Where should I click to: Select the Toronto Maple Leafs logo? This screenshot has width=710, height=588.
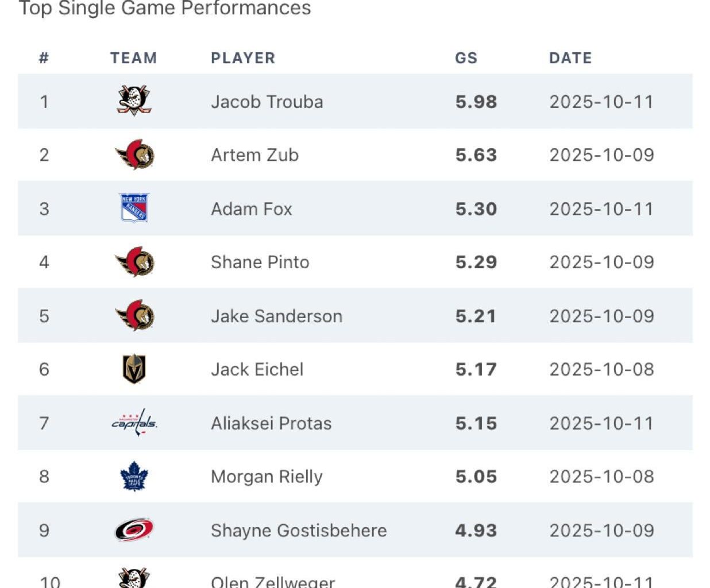133,477
